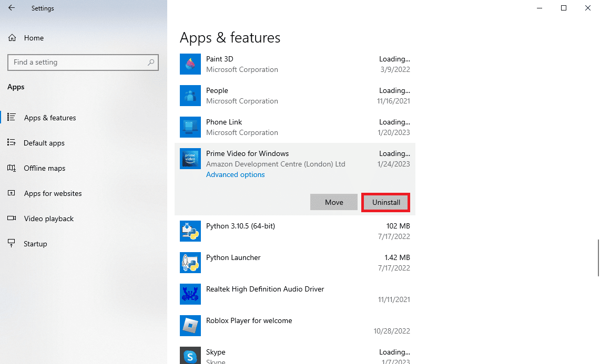Go back using the arrow icon

12,8
